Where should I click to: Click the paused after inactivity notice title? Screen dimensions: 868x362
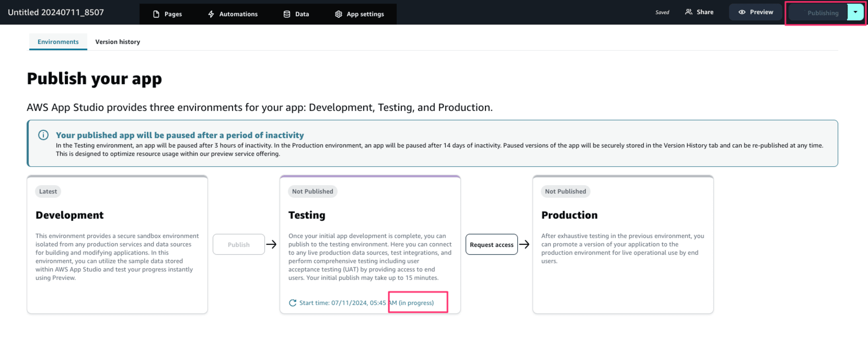pyautogui.click(x=180, y=135)
